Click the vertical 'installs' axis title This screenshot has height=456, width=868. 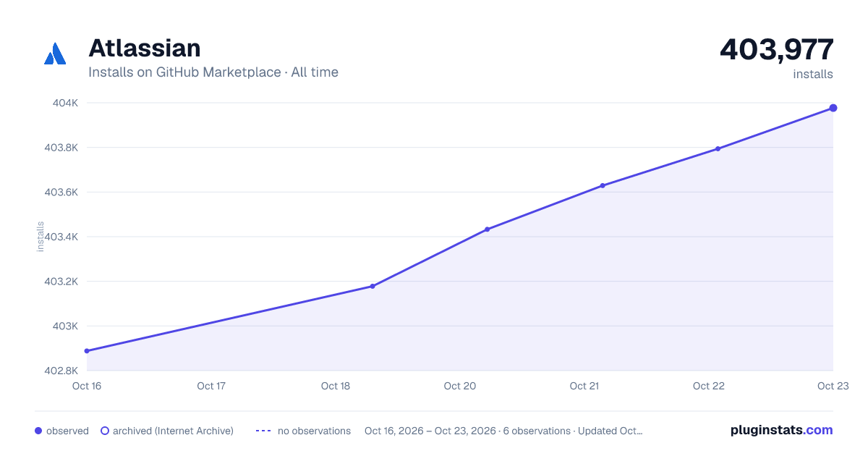tap(41, 237)
